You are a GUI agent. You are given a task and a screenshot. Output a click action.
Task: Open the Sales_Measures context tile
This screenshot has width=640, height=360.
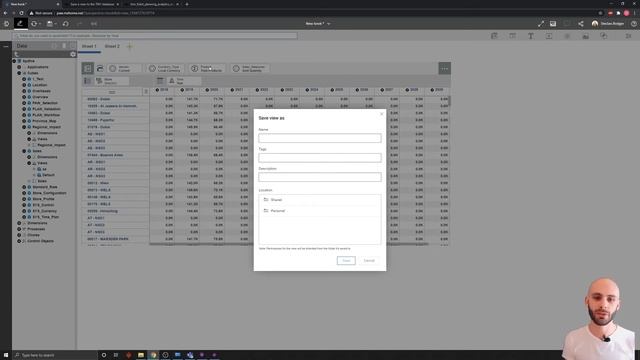coord(250,69)
